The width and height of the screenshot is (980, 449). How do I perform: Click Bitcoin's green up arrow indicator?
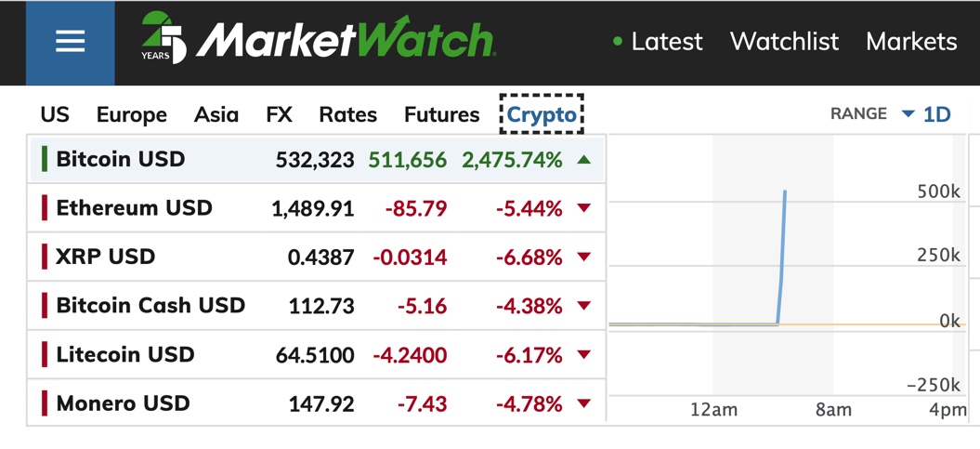(x=583, y=160)
